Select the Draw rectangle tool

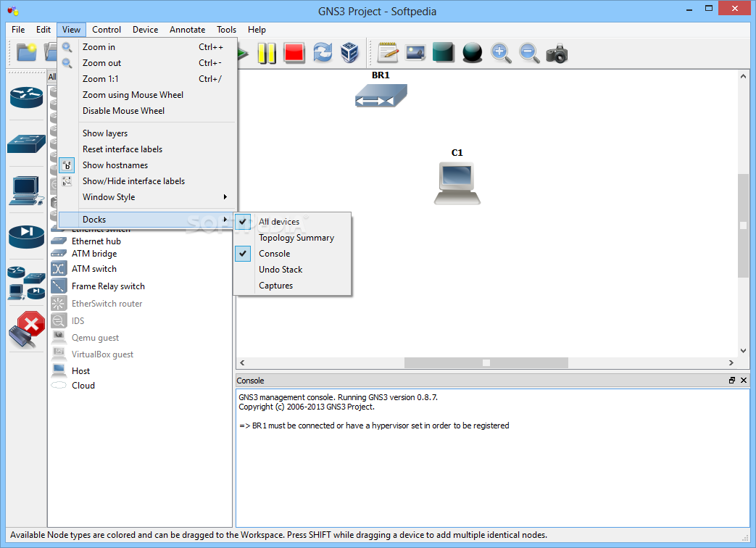coord(444,52)
